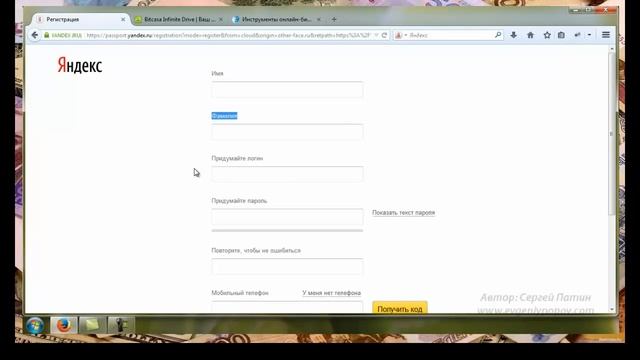The width and height of the screenshot is (640, 360).
Task: Go to the home page icon
Action: [530, 35]
